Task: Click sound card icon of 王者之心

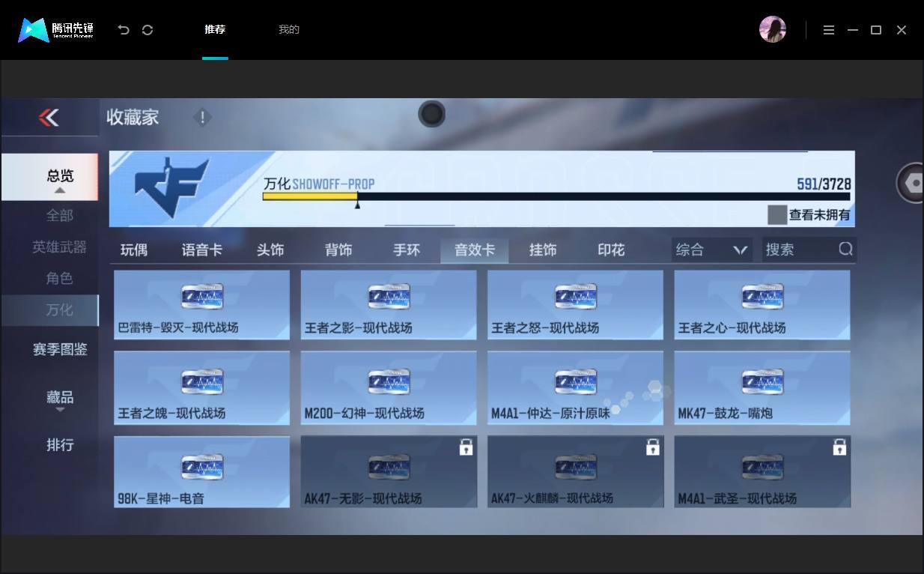Action: click(762, 297)
